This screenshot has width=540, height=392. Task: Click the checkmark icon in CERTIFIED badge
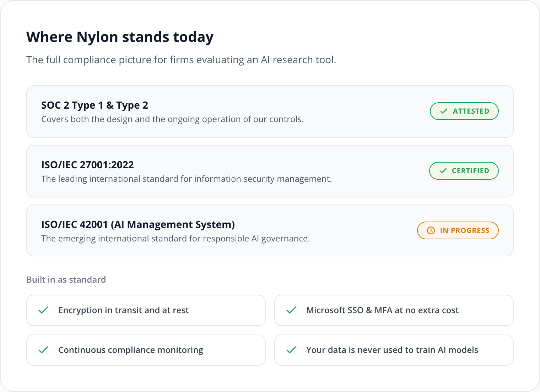pos(443,171)
